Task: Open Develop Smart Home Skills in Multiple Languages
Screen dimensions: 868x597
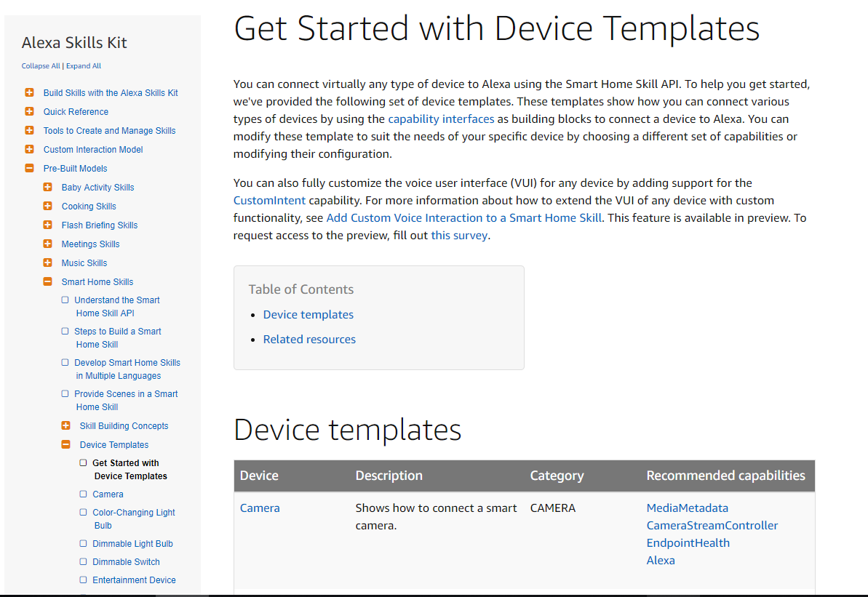Action: [x=127, y=369]
